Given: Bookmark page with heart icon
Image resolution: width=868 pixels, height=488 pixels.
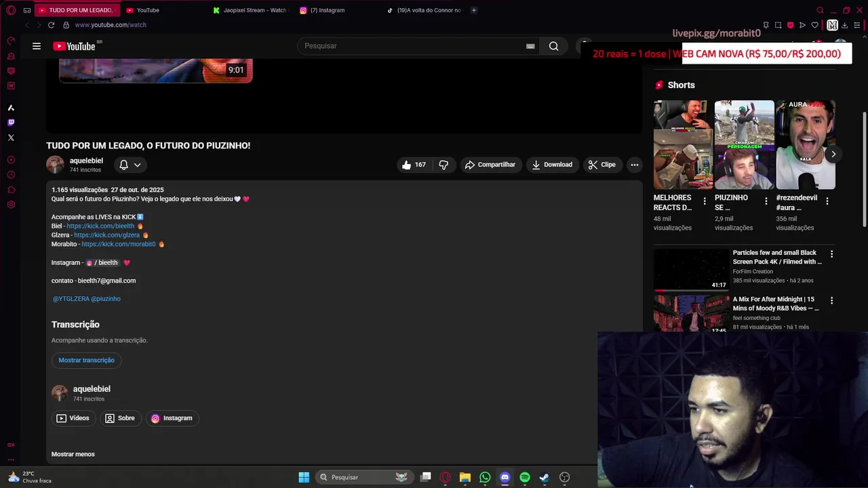Looking at the screenshot, I should (815, 25).
